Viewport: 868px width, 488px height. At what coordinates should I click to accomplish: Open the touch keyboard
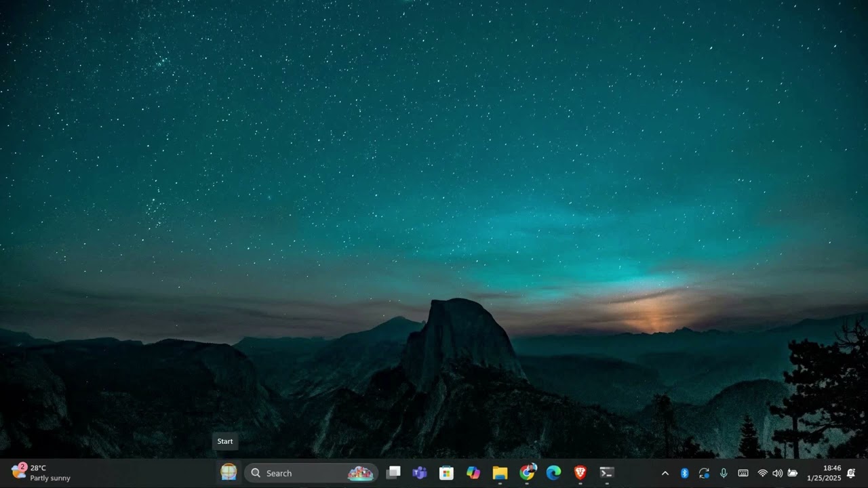[x=743, y=473]
